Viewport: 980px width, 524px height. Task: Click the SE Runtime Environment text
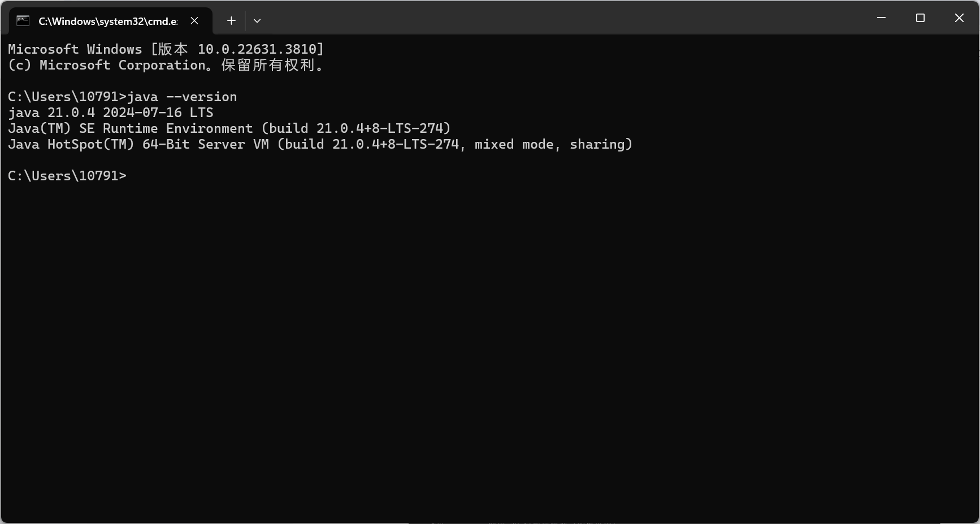point(166,128)
